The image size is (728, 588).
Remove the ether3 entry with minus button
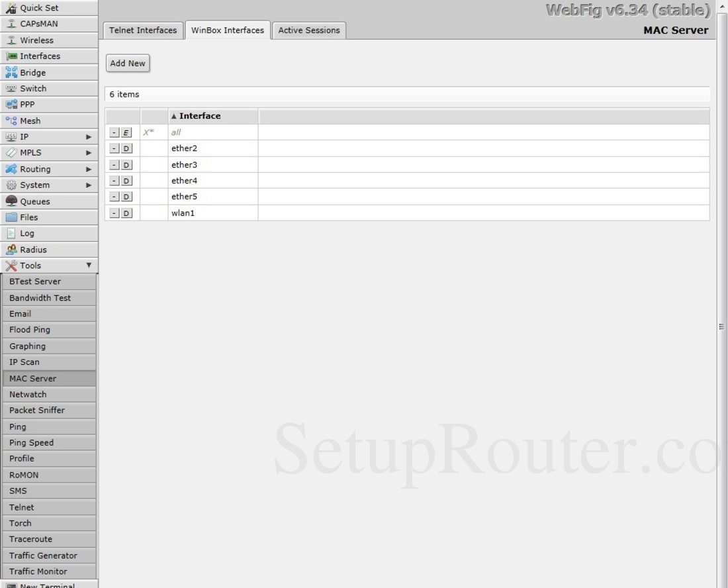[114, 165]
